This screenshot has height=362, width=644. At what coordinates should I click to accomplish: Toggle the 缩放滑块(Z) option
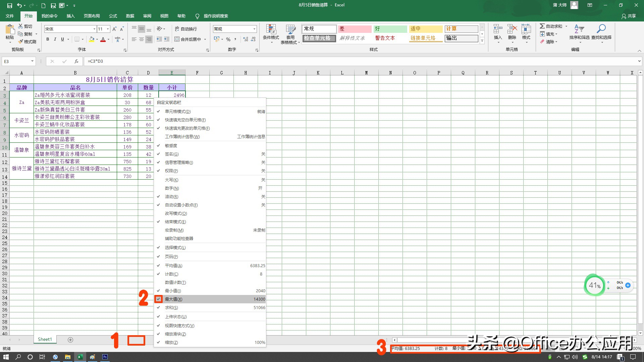[210, 334]
